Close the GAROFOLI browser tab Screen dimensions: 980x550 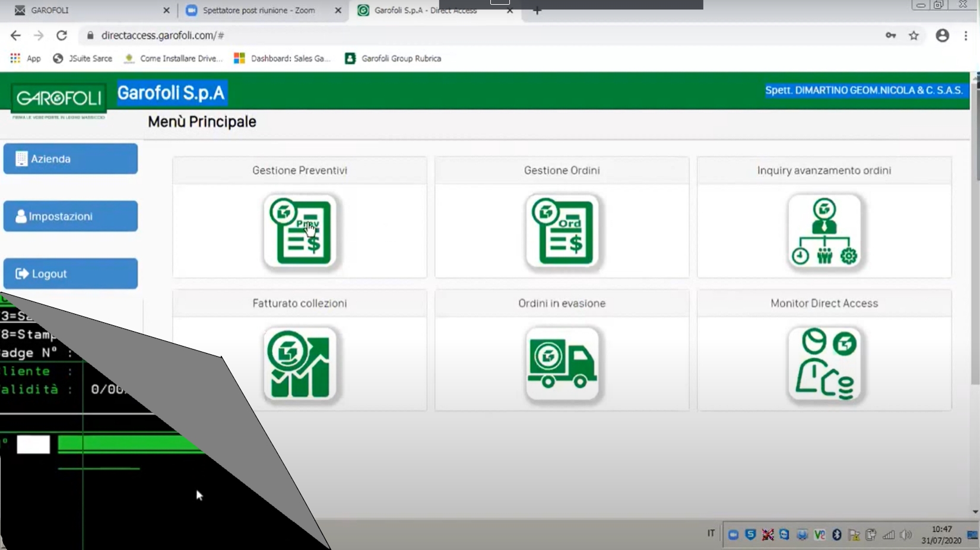(x=166, y=10)
